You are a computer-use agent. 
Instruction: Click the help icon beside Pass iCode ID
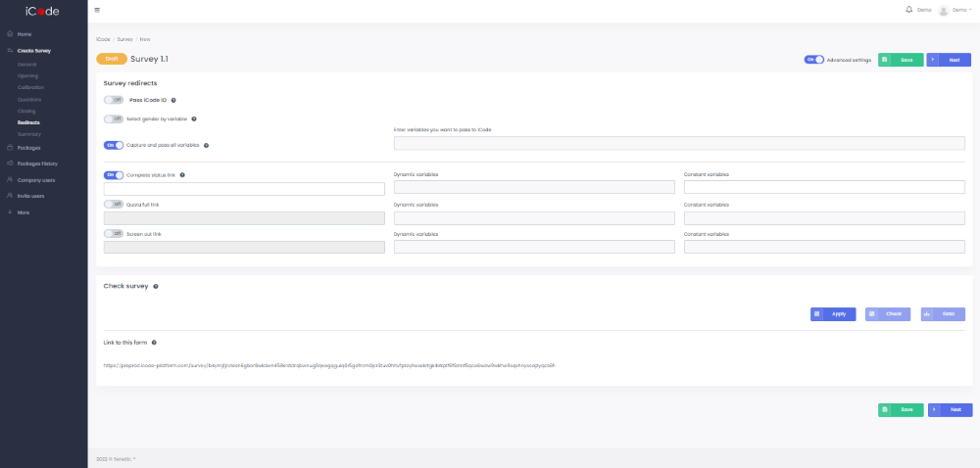[173, 100]
